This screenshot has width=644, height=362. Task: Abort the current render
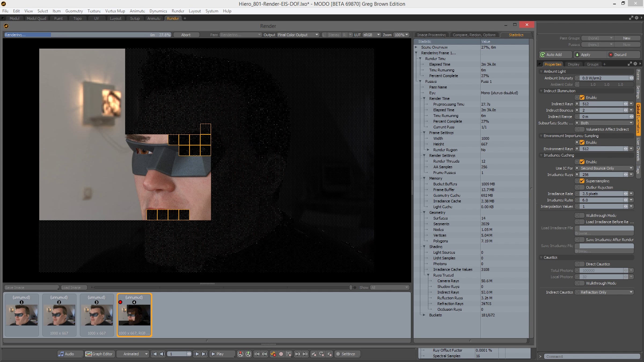(186, 35)
